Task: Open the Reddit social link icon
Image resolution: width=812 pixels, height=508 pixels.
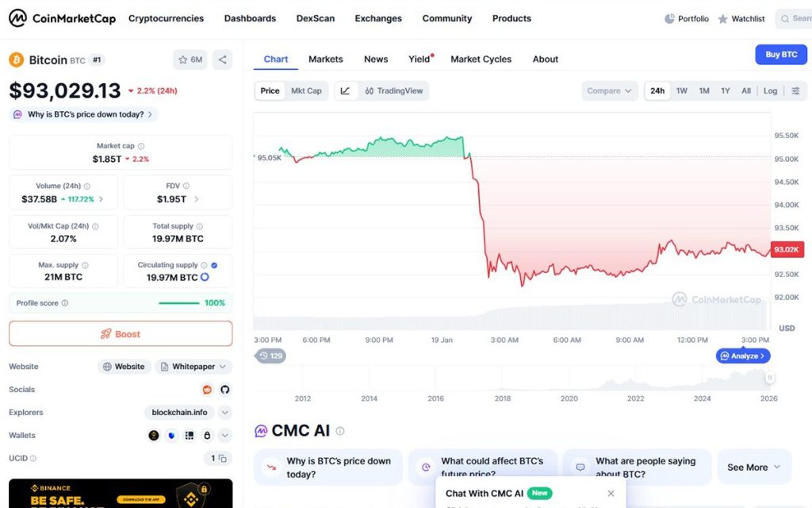Action: click(x=208, y=390)
